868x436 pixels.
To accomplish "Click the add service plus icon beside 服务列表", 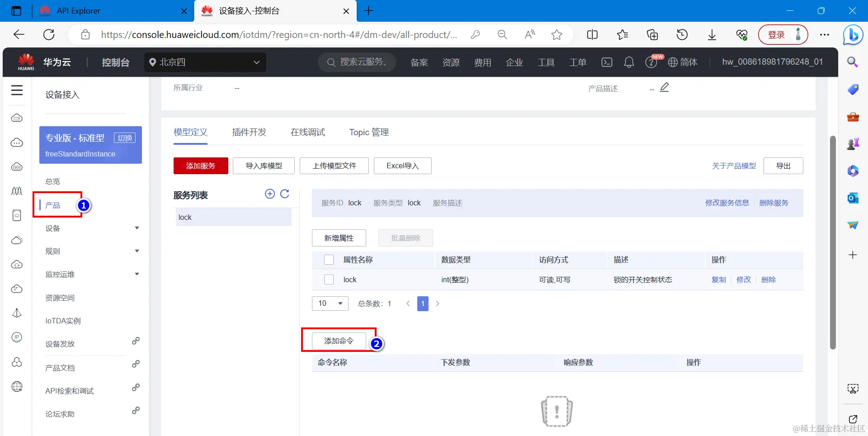I will (x=270, y=194).
